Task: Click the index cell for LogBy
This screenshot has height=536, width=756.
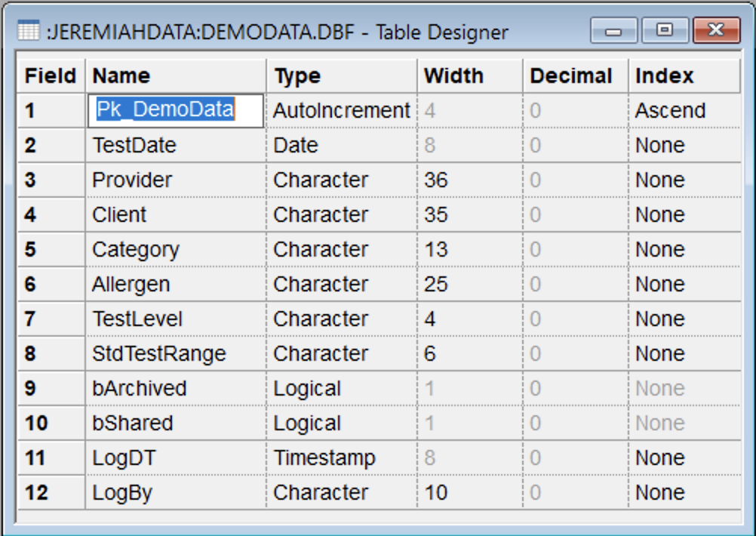Action: click(683, 492)
